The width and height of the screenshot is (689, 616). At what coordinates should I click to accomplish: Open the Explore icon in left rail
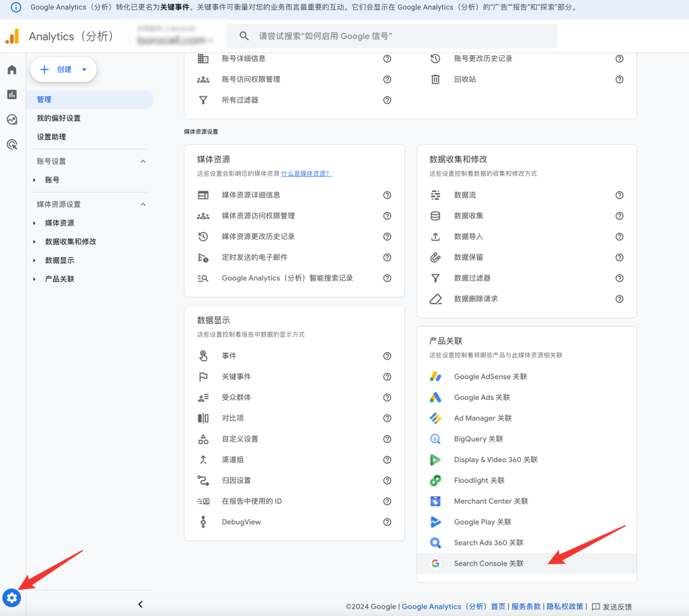[12, 119]
